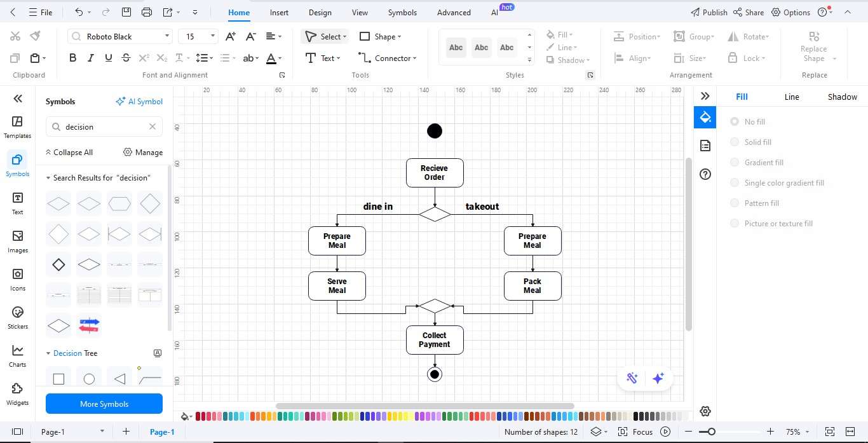
Task: Pick a red swatch from the bottom color bar
Action: (197, 416)
